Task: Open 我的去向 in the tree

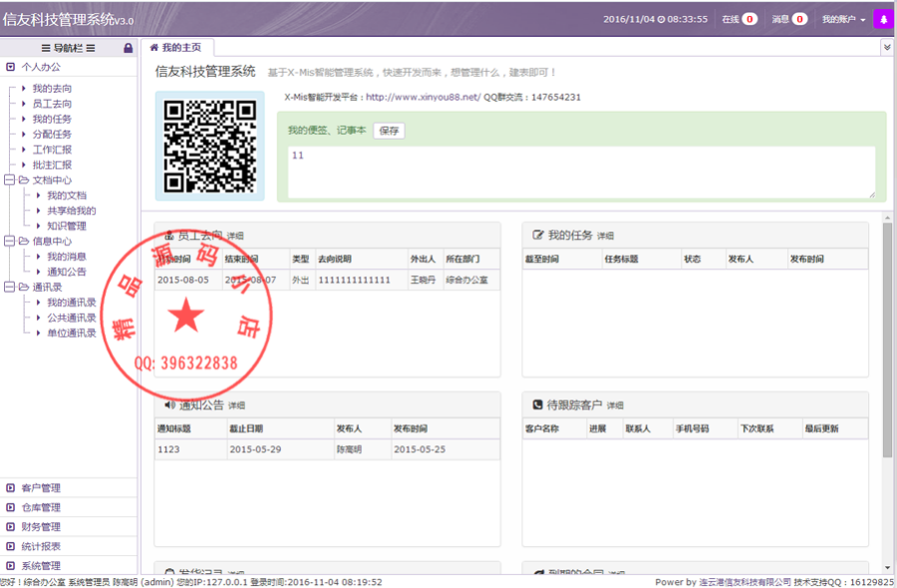Action: pyautogui.click(x=52, y=88)
